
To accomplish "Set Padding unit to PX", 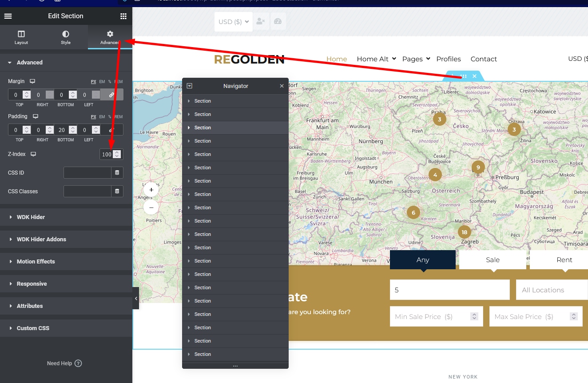I will 94,117.
